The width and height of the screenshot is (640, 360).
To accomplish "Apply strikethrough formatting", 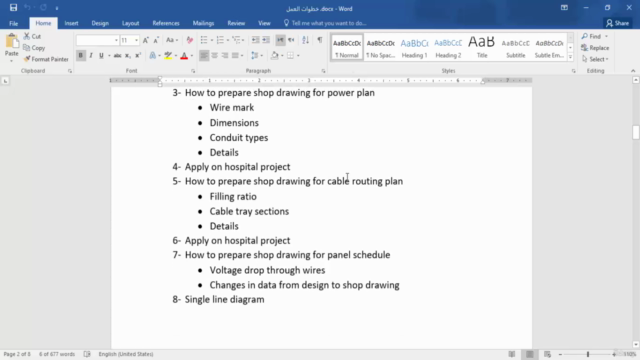I will point(117,56).
